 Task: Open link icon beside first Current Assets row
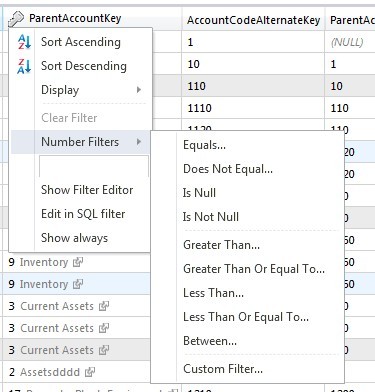pyautogui.click(x=104, y=306)
